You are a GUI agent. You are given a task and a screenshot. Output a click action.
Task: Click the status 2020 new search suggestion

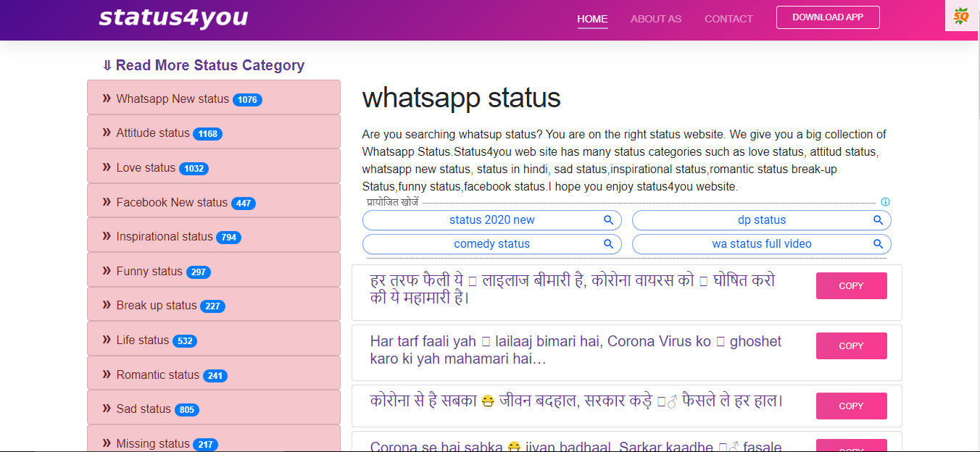coord(492,220)
